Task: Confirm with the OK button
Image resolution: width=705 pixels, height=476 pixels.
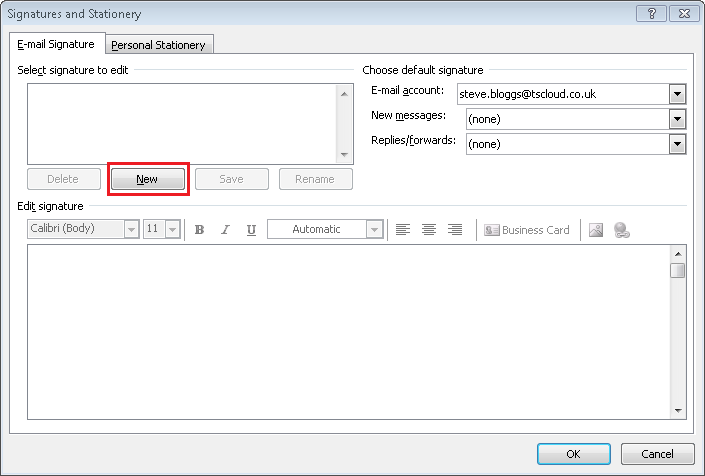Action: [x=574, y=454]
